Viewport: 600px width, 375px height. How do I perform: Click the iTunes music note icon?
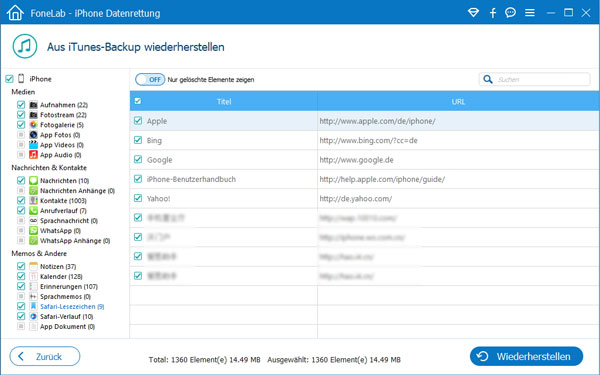pyautogui.click(x=25, y=46)
